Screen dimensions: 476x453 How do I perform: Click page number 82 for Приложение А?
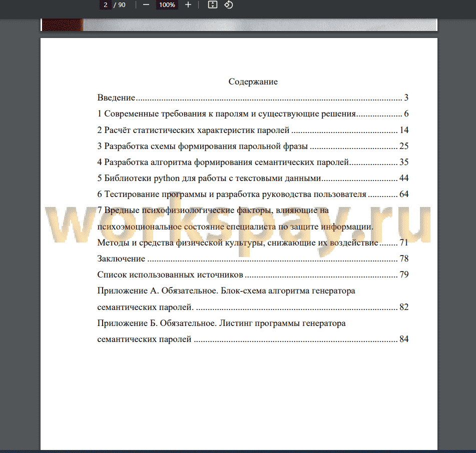tap(404, 307)
